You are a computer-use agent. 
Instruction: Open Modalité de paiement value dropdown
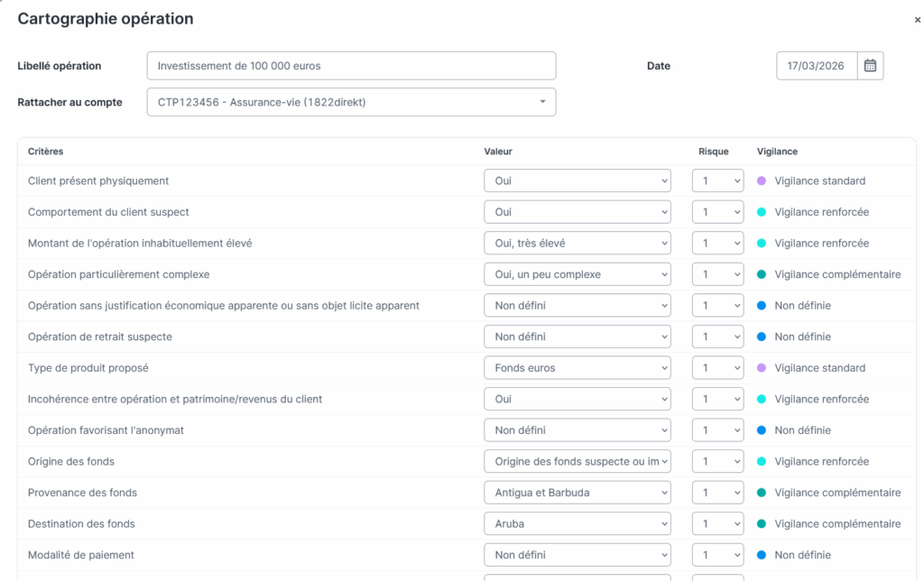577,555
